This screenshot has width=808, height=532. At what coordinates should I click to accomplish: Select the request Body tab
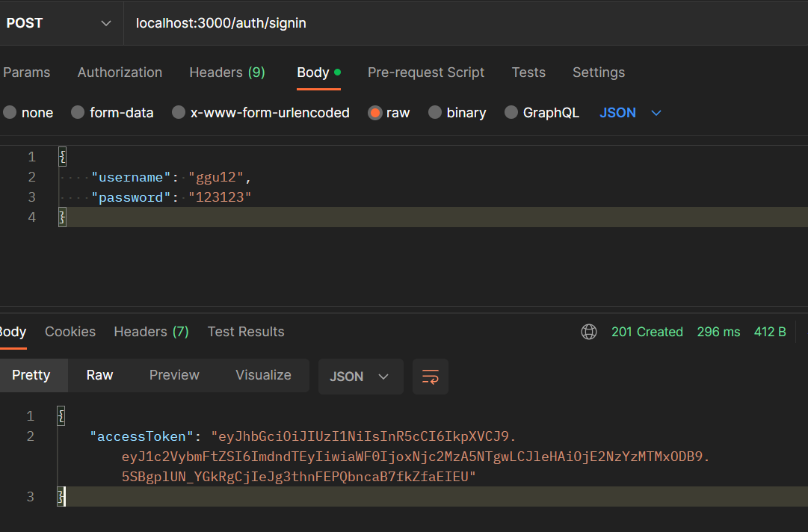318,72
